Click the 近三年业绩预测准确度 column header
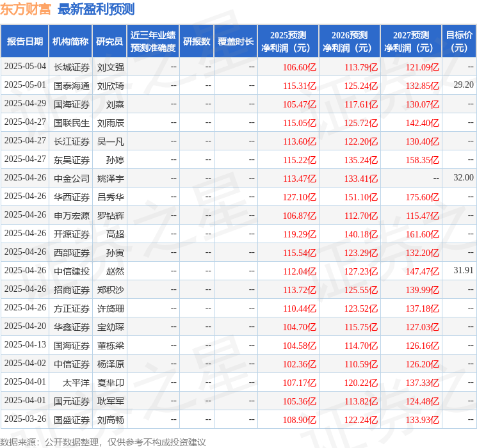477x448 pixels. (153, 42)
